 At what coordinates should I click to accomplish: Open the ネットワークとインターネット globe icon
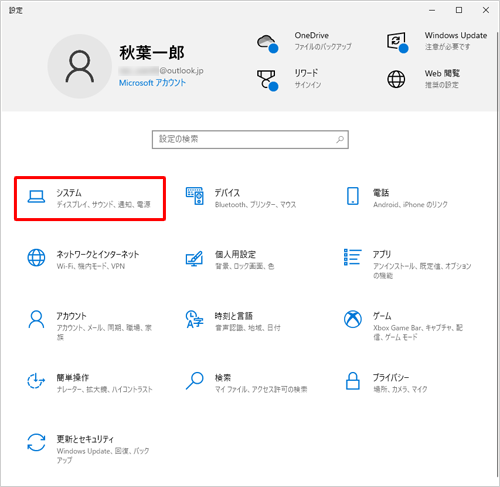[x=36, y=258]
